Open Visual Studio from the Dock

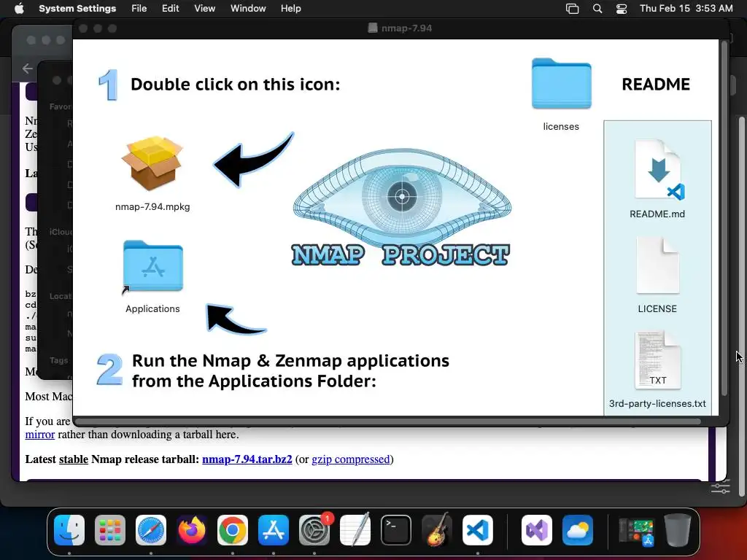pyautogui.click(x=537, y=530)
